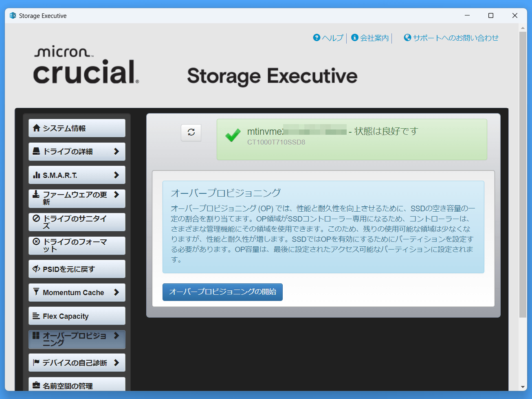Viewport: 532px width, 399px height.
Task: Expand the Momentum Cache chevron
Action: (117, 292)
